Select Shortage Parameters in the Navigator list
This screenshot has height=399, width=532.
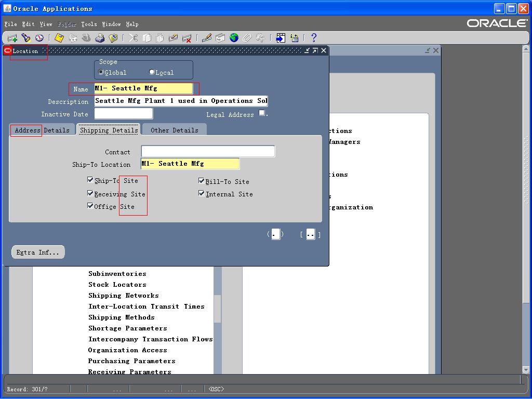[128, 328]
